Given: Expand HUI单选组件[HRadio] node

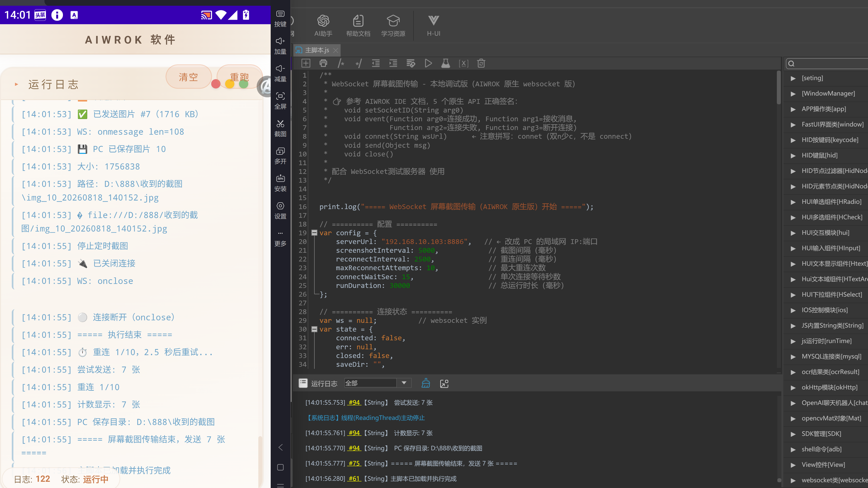Looking at the screenshot, I should click(793, 202).
